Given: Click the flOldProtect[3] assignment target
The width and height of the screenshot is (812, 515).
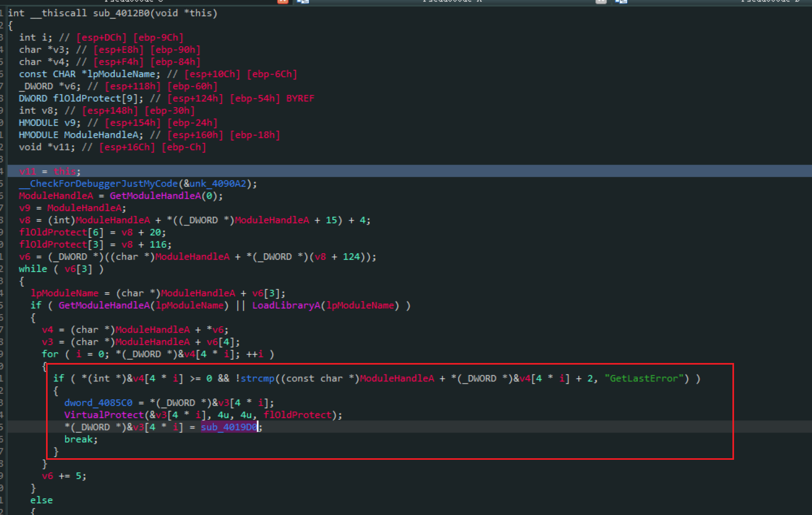Looking at the screenshot, I should point(62,245).
